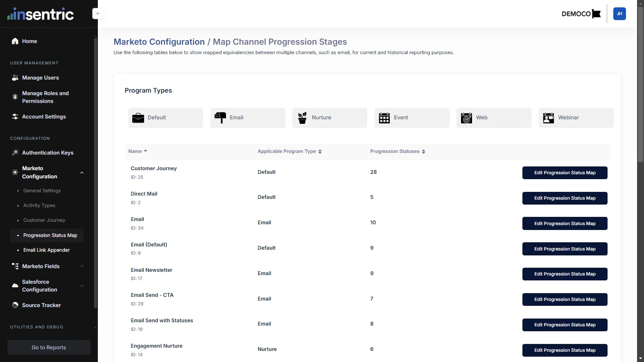
Task: Click the page scrollbar down arrow
Action: tap(640, 359)
